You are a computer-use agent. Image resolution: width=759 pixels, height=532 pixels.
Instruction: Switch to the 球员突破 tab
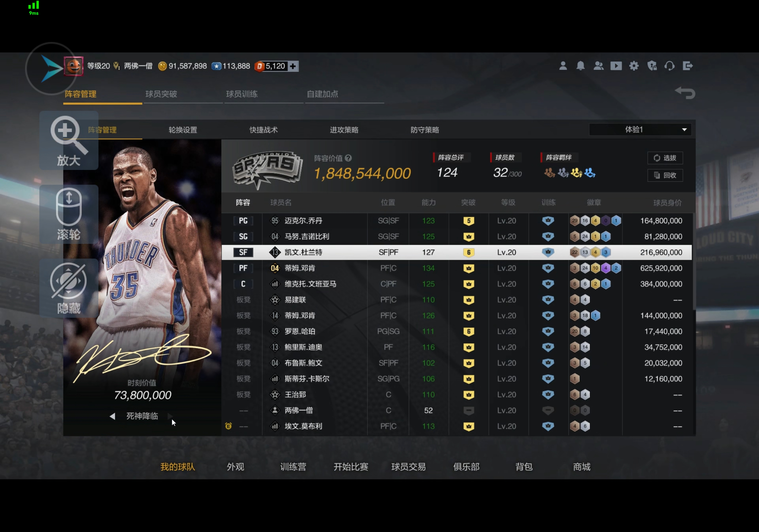click(161, 94)
